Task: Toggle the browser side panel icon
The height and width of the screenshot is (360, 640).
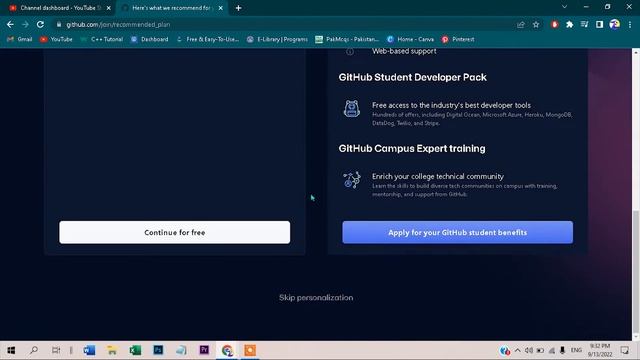Action: (599, 24)
